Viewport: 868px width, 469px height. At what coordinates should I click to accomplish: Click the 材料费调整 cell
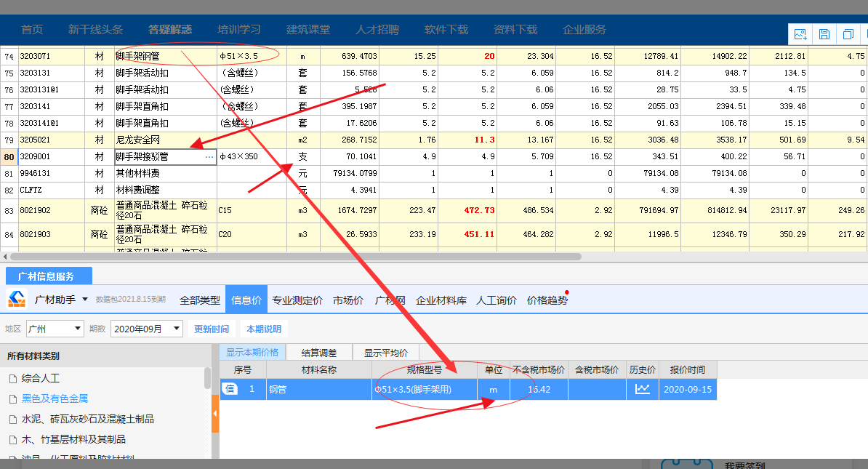point(166,190)
